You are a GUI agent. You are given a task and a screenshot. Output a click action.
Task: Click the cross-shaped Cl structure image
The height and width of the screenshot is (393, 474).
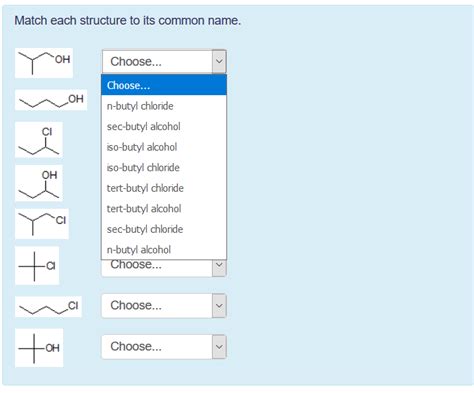coord(37,266)
